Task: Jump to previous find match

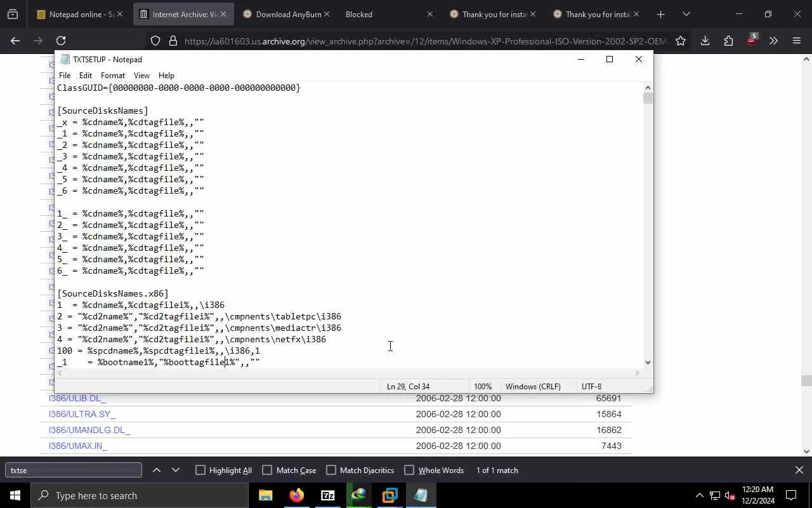Action: (157, 470)
